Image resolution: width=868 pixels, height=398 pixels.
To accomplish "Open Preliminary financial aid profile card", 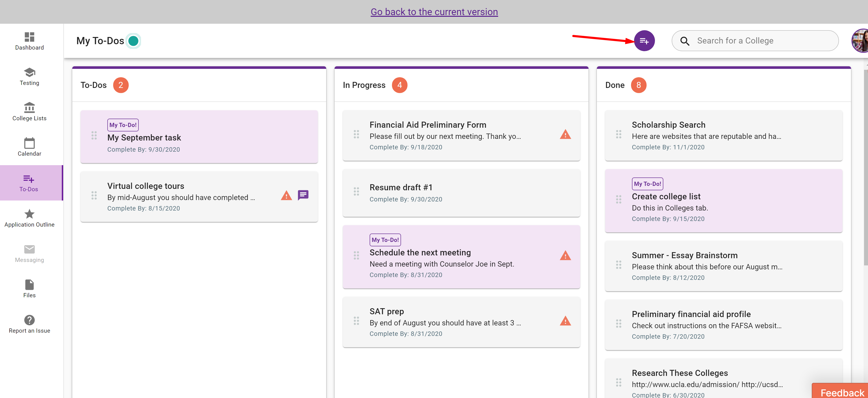I will (723, 325).
